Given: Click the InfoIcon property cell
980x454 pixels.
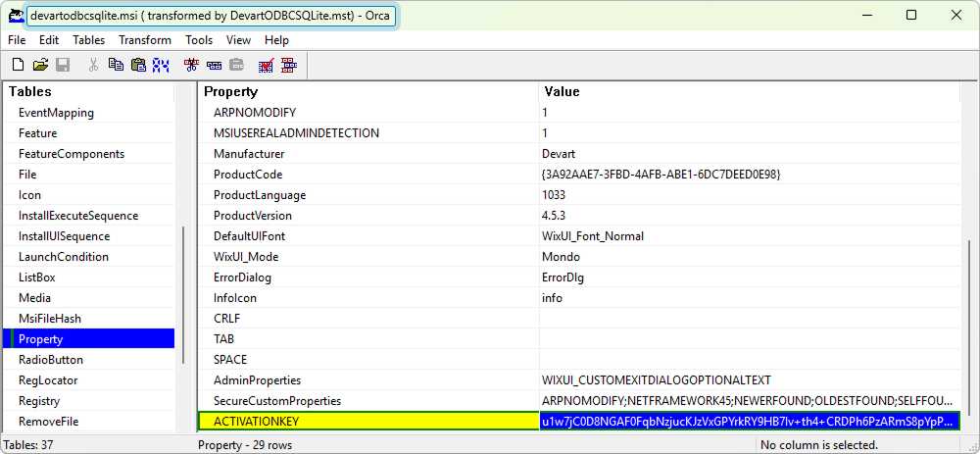Looking at the screenshot, I should (368, 298).
